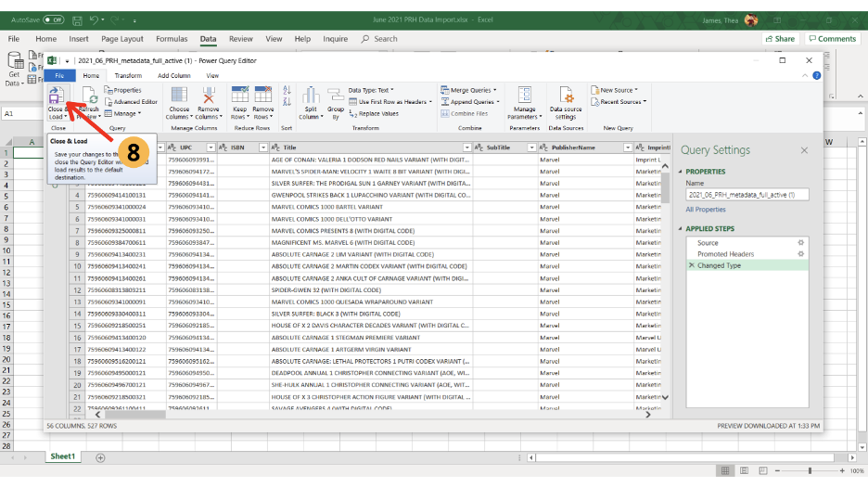Image resolution: width=868 pixels, height=488 pixels.
Task: Click the Search box in Excel ribbon
Action: tap(379, 39)
